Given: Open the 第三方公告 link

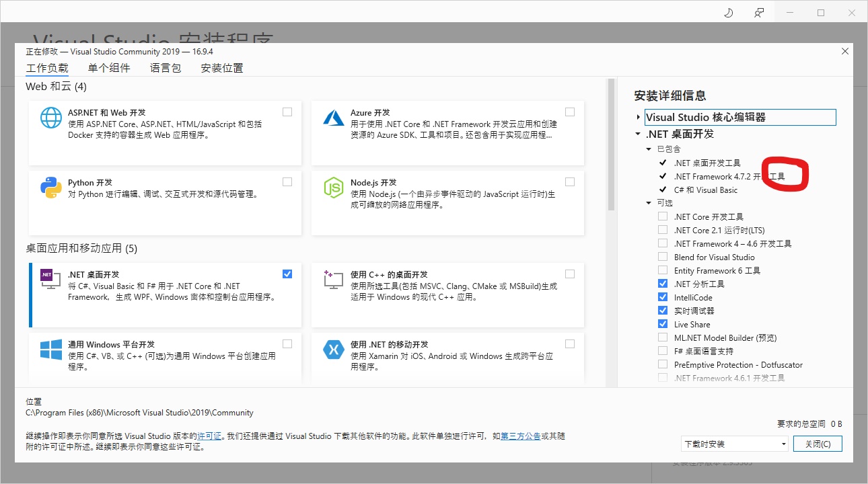Looking at the screenshot, I should pyautogui.click(x=520, y=436).
